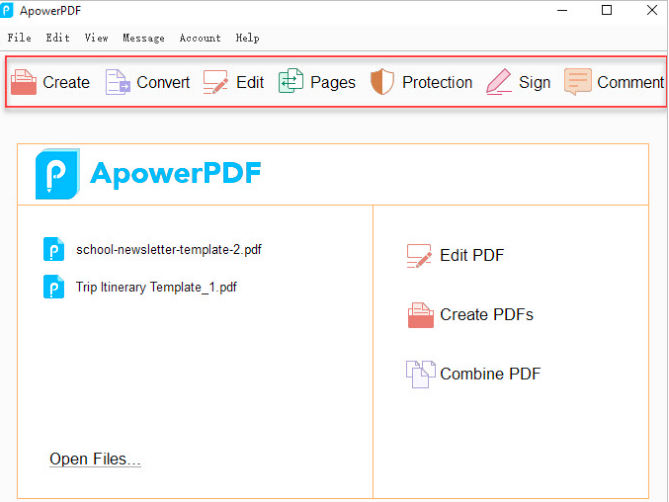This screenshot has width=669, height=502.
Task: Open the Account menu
Action: (200, 38)
